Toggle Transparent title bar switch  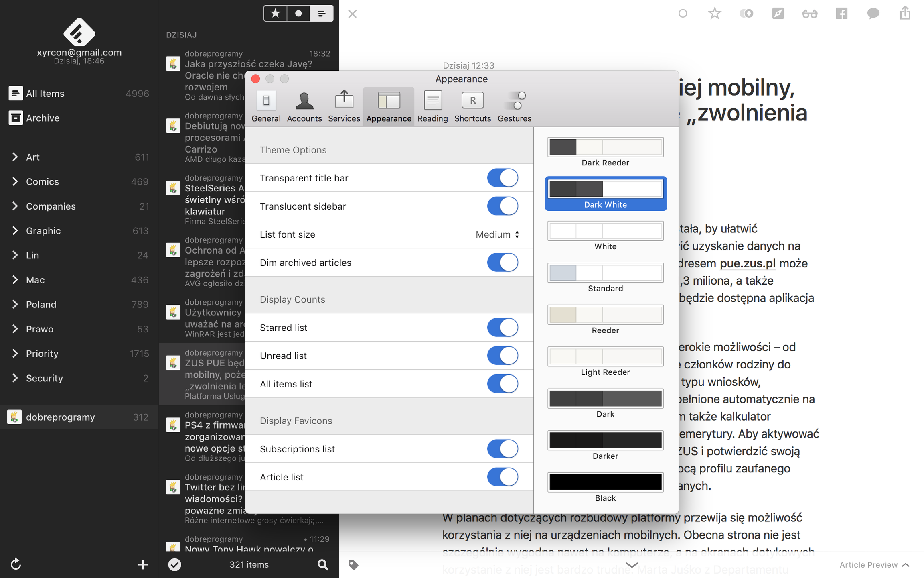(503, 178)
